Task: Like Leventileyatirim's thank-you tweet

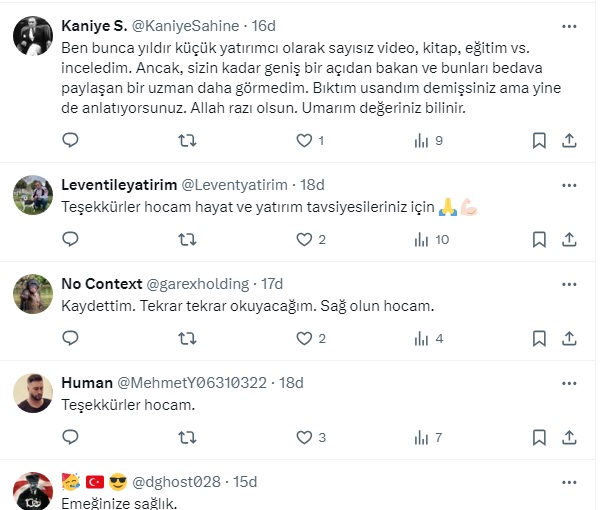Action: tap(304, 239)
